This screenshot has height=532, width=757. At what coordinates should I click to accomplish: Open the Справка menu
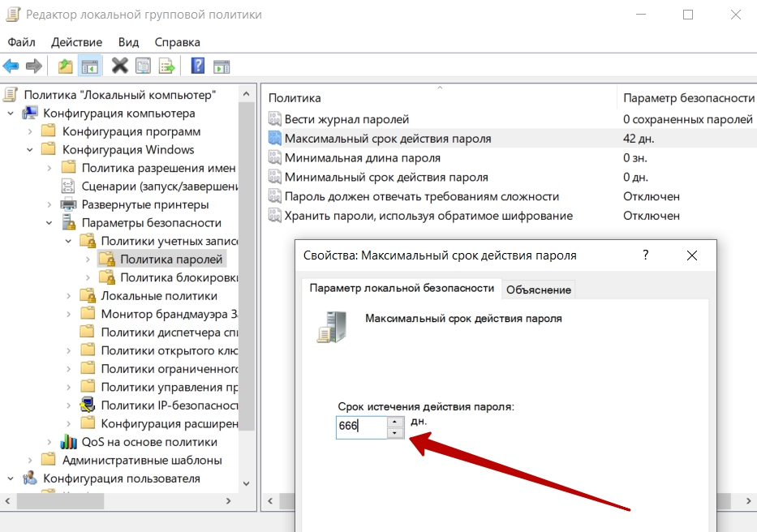point(177,42)
